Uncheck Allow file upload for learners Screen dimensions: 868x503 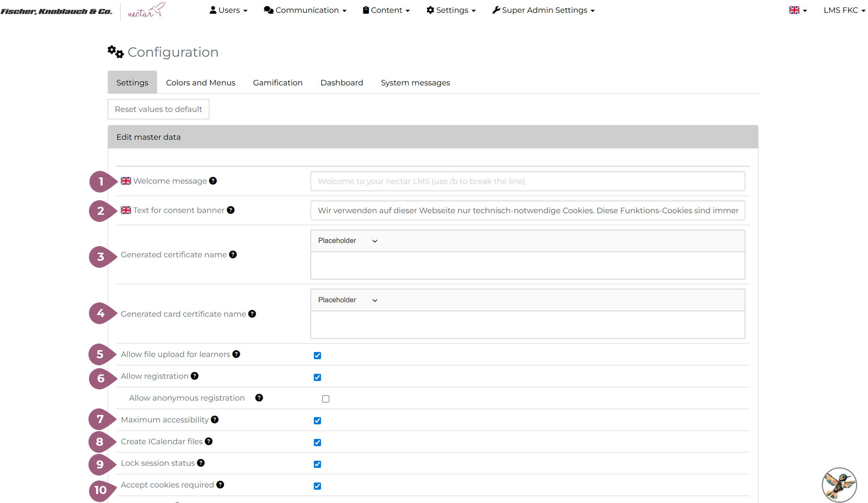317,355
